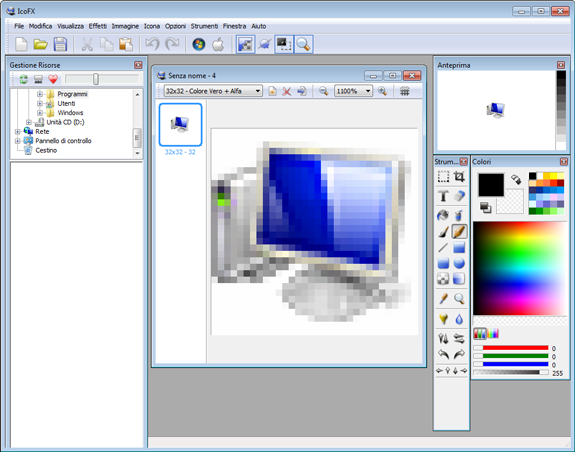Select the brush tool

click(443, 231)
